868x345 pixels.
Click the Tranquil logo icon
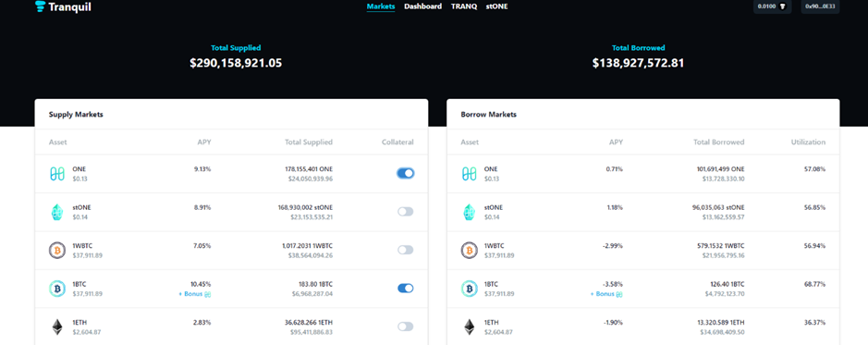[40, 6]
